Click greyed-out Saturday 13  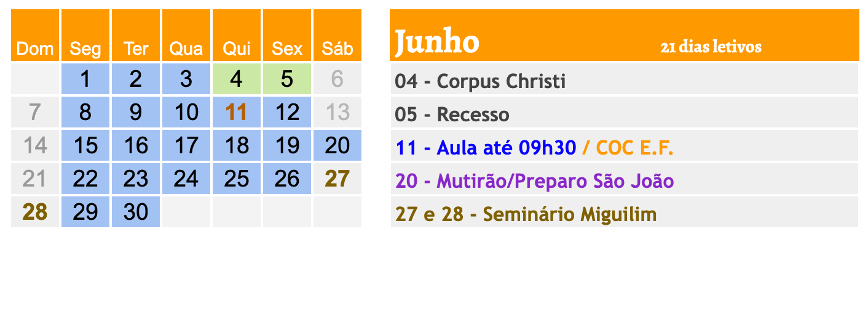(x=337, y=113)
